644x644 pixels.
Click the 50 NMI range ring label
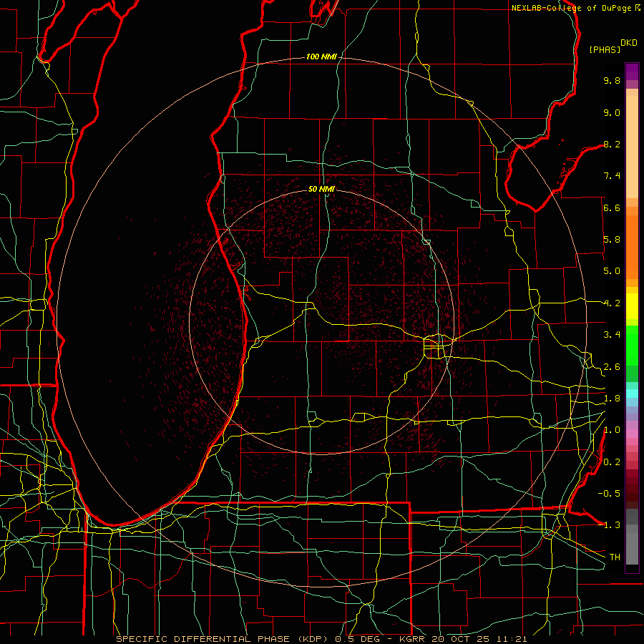[x=321, y=189]
